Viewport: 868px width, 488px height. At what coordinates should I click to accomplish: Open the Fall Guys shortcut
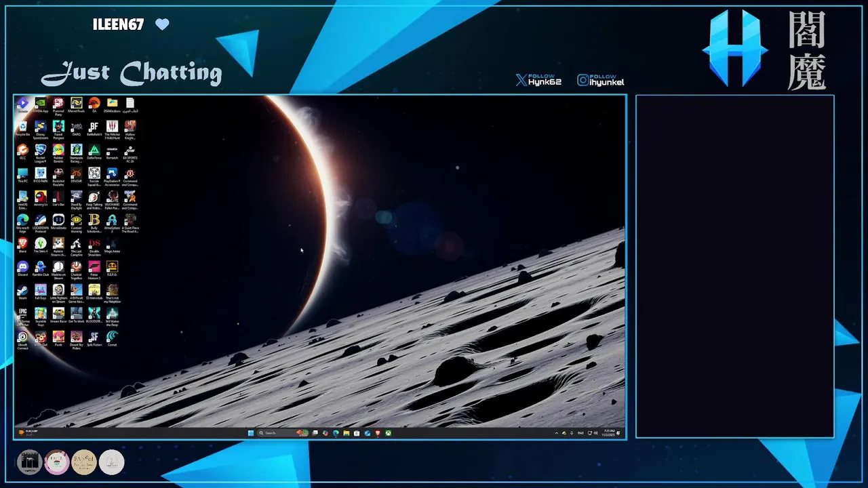(x=41, y=293)
